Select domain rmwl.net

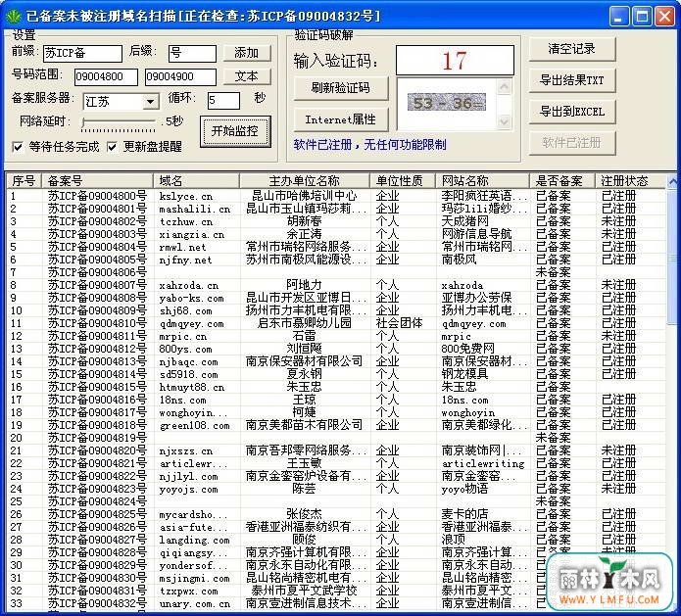pyautogui.click(x=182, y=248)
